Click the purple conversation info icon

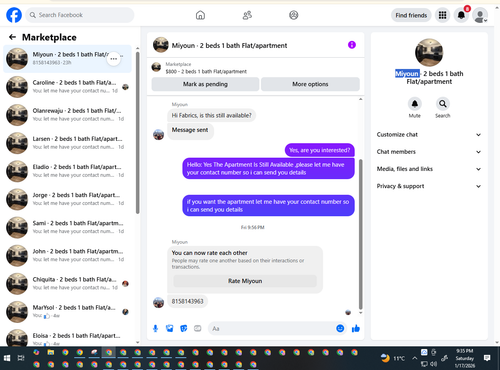pos(352,45)
